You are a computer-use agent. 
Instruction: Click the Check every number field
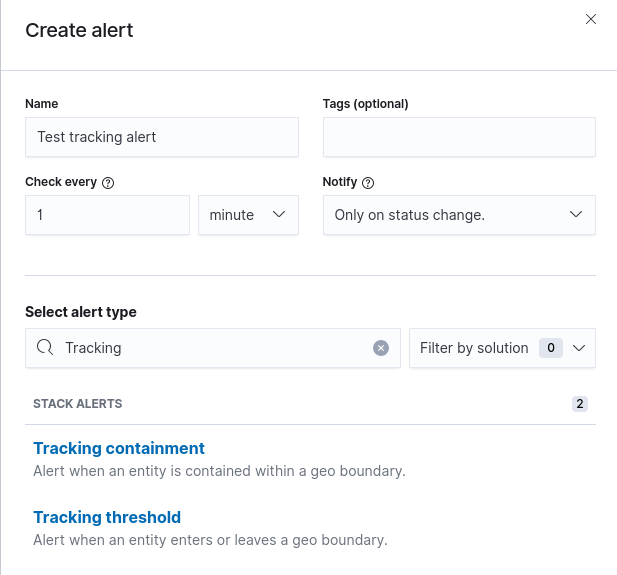[x=107, y=215]
